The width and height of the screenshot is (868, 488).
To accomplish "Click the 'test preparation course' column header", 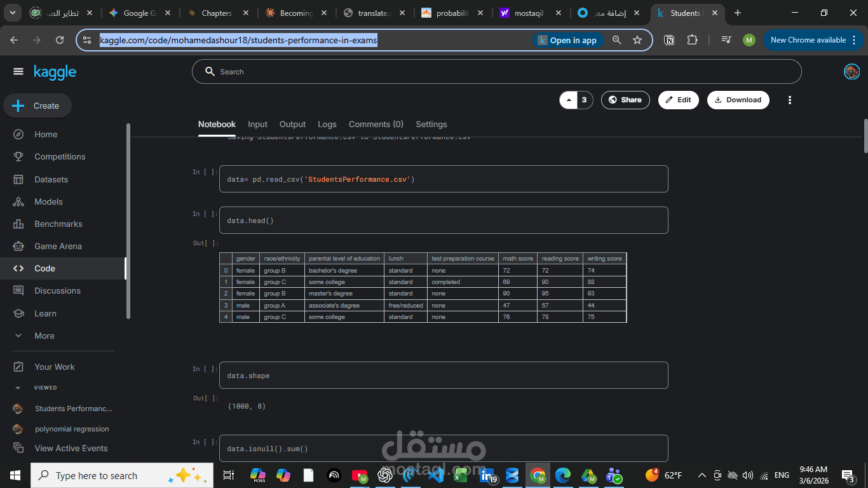I will [463, 259].
